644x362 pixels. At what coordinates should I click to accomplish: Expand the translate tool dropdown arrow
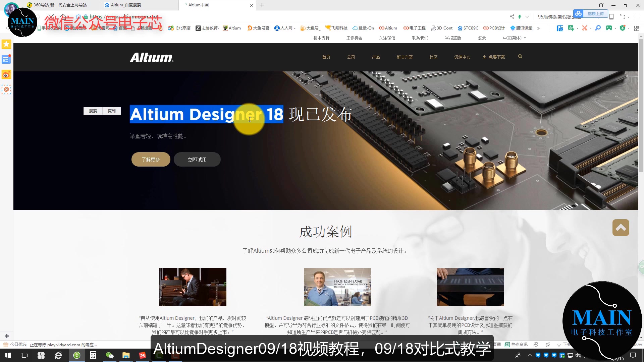coord(577,28)
